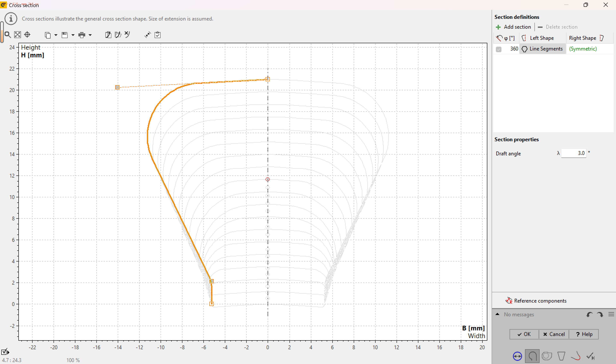The height and width of the screenshot is (364, 616).
Task: Click the info icon beside description text
Action: pos(11,19)
